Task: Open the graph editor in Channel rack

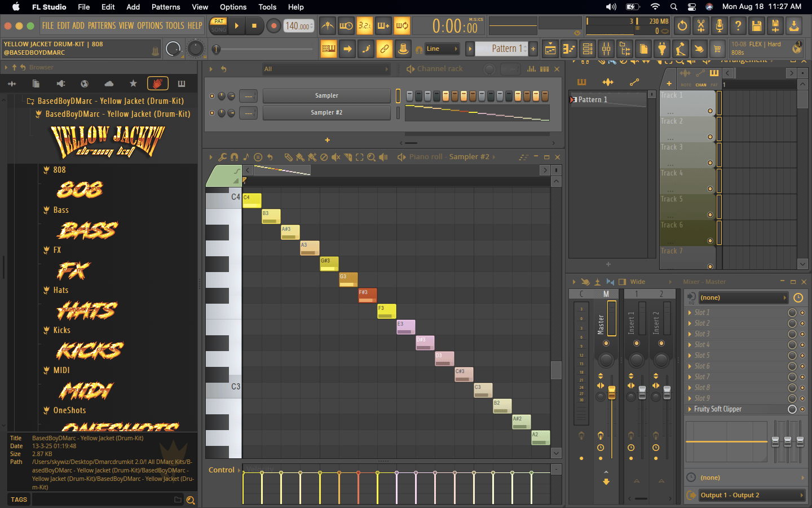Action: pos(531,69)
